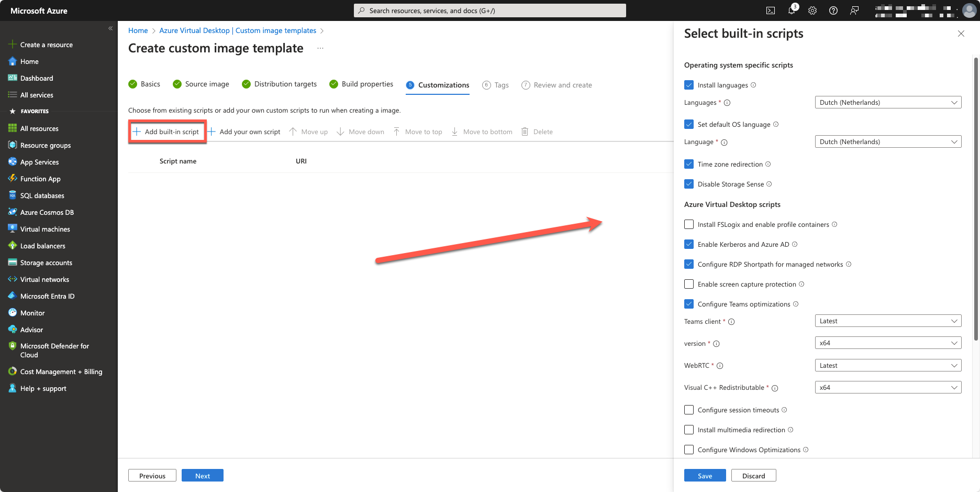Collapse the left sidebar menu
Viewport: 980px width, 492px height.
[x=110, y=28]
